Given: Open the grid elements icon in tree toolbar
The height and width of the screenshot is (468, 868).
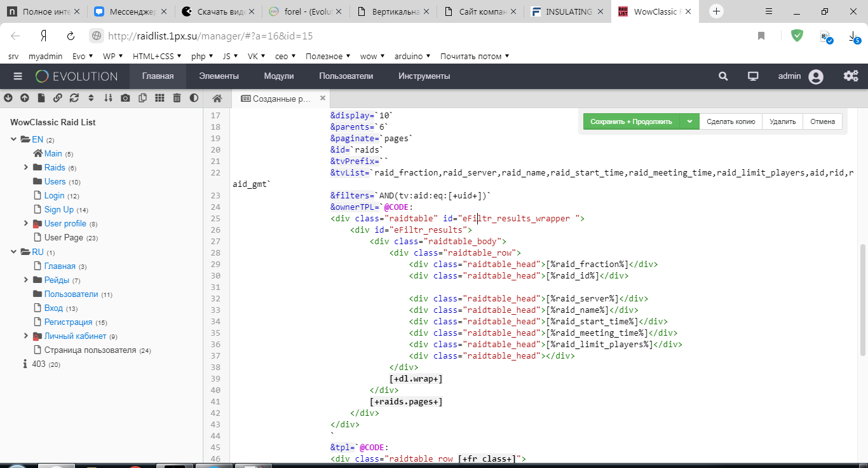Looking at the screenshot, I should tap(159, 98).
